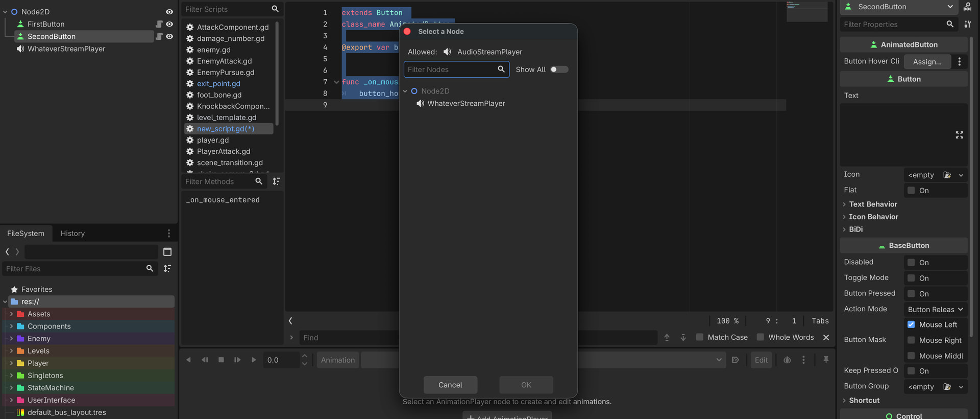Screen dimensions: 980x419
Task: Click the Assign... button
Action: click(927, 61)
